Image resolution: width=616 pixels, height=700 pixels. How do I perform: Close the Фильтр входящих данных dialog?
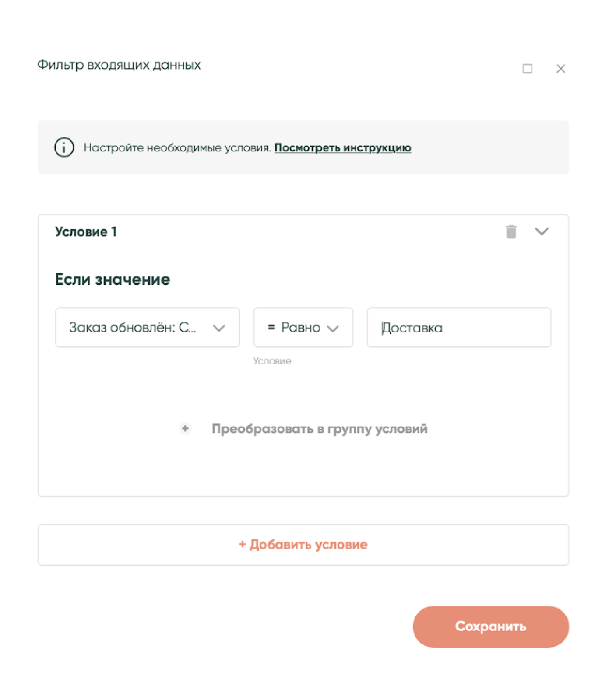560,69
